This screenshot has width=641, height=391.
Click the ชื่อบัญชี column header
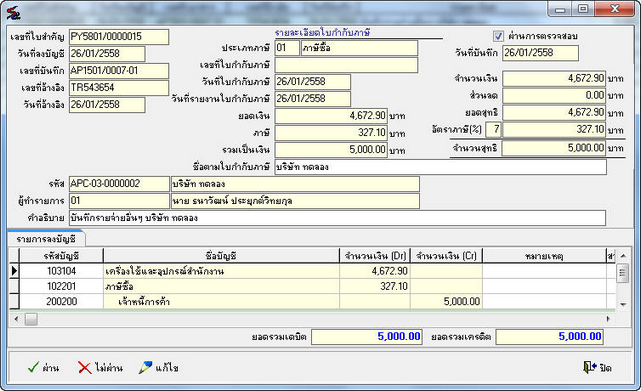coord(221,256)
